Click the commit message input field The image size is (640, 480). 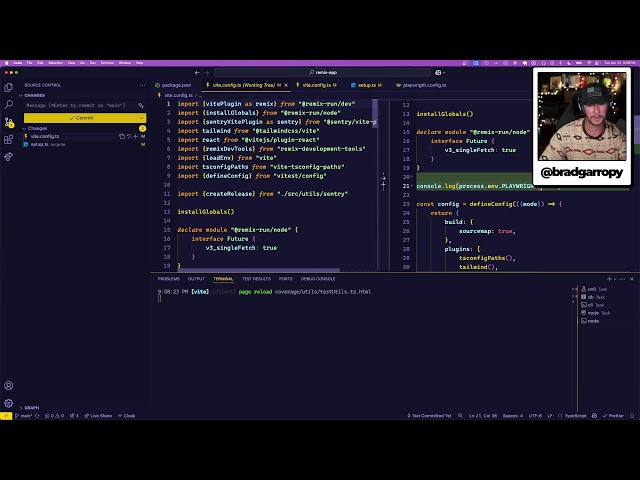coord(81,105)
